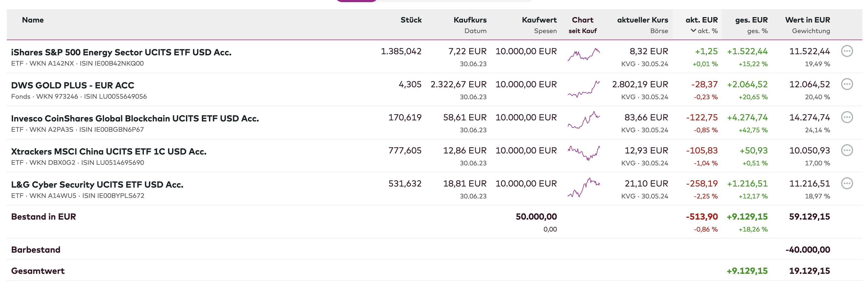View L&G Cyber Security sparkline chart
868x289 pixels.
[583, 187]
